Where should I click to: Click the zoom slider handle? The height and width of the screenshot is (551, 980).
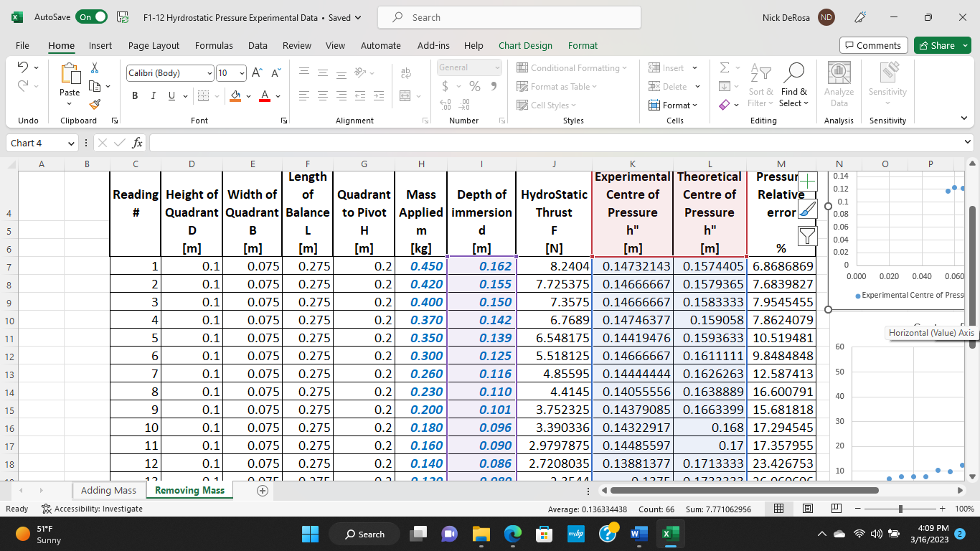coord(900,509)
